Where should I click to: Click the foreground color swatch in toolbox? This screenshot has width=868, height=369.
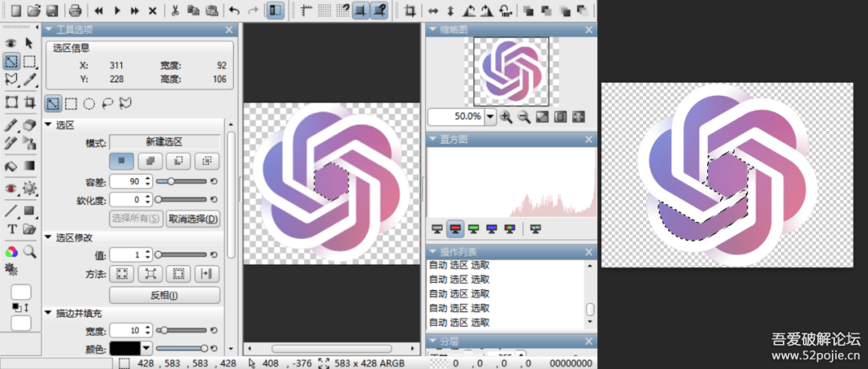[x=21, y=292]
